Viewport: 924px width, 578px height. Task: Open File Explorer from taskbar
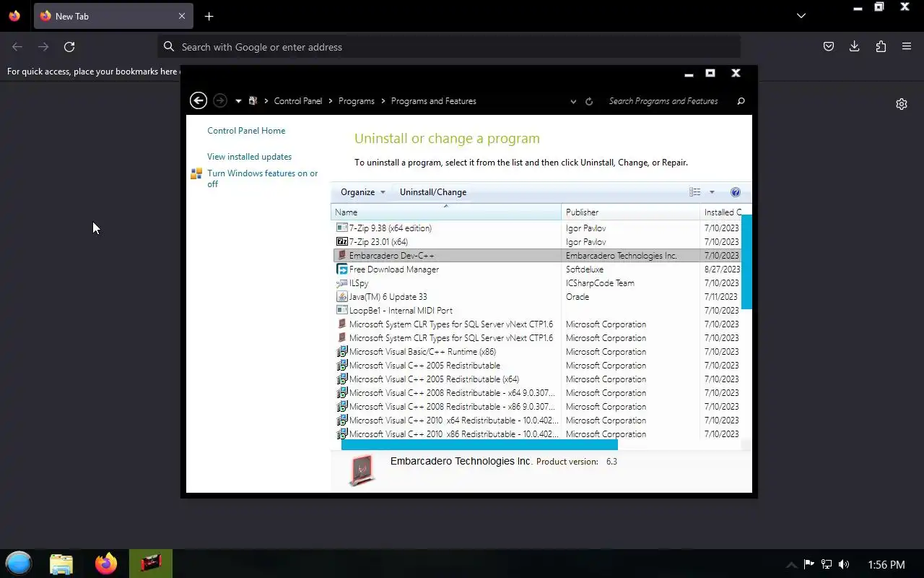(61, 564)
